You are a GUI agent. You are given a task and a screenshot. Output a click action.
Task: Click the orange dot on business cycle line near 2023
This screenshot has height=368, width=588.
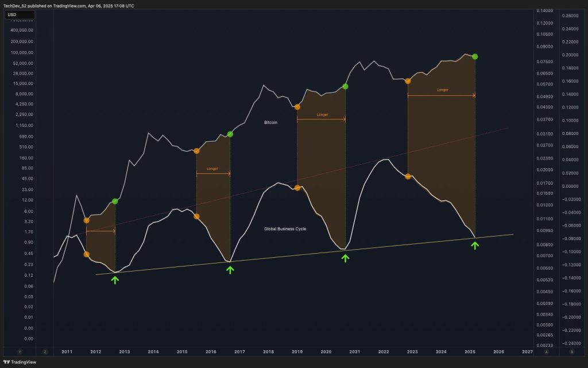coord(408,176)
